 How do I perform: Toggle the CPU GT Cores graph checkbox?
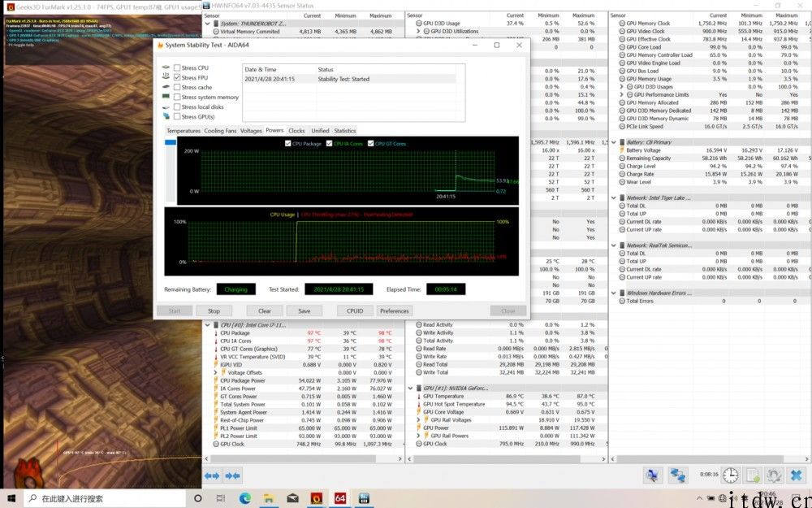(x=370, y=144)
